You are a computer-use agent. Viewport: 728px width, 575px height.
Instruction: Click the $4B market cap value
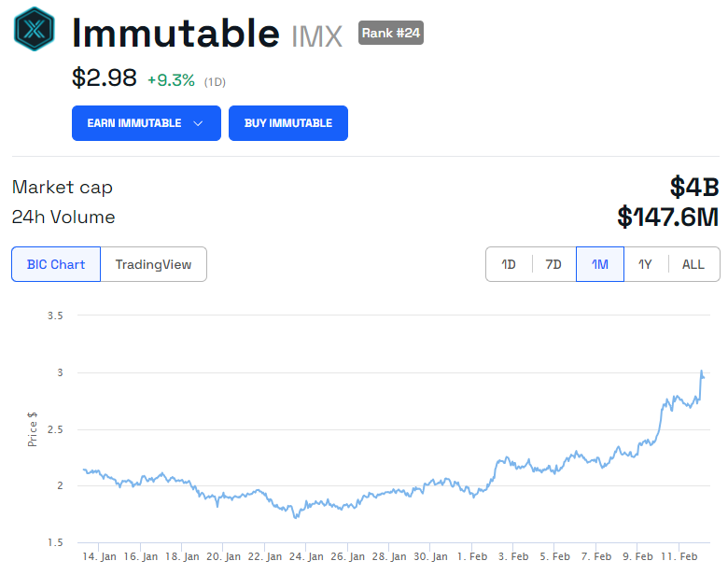695,187
